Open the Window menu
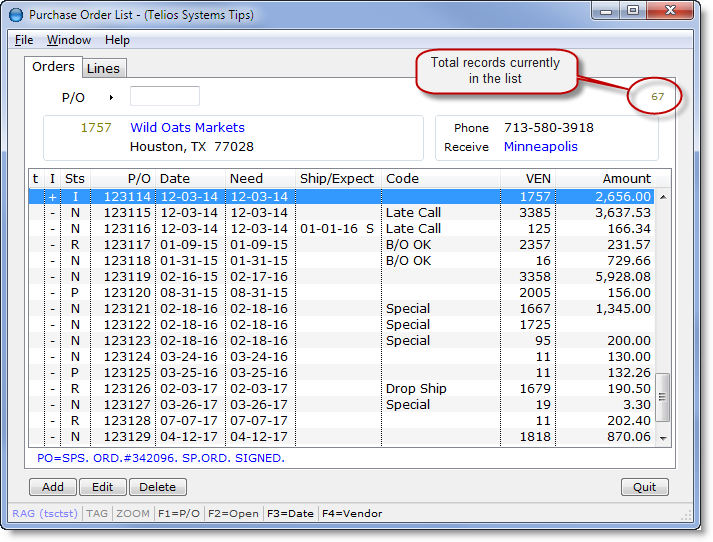The image size is (713, 542). pyautogui.click(x=69, y=40)
